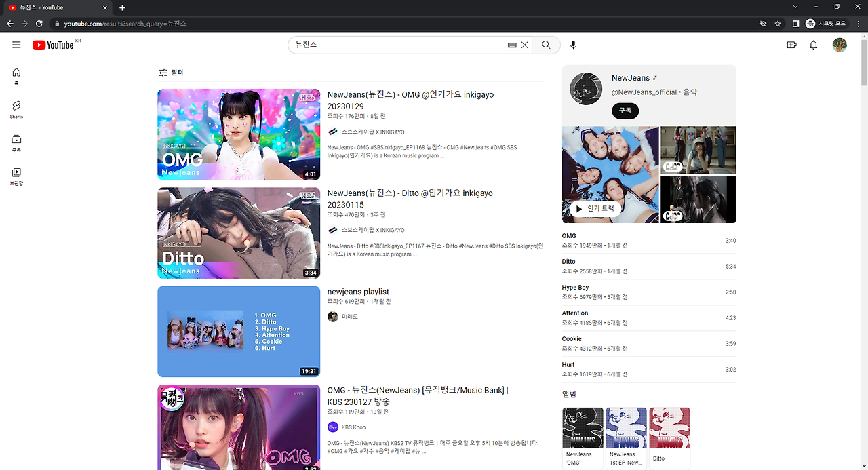
Task: Clear the search query with the X
Action: click(x=524, y=45)
